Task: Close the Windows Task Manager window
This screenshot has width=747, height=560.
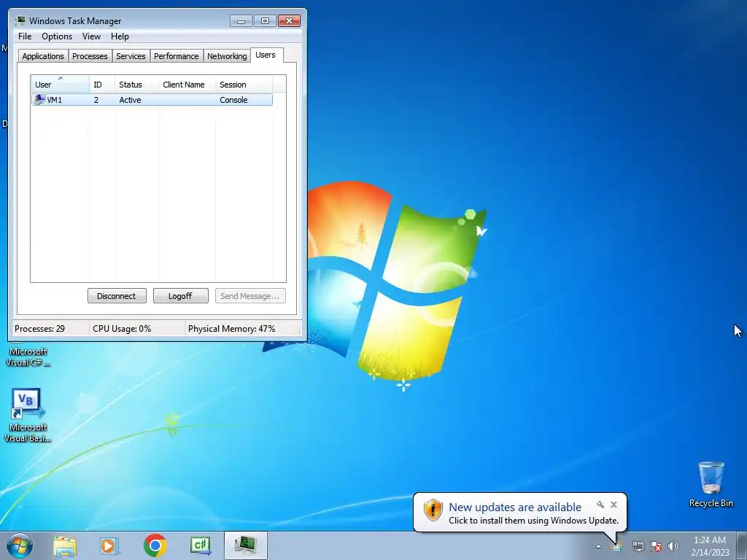Action: tap(289, 20)
